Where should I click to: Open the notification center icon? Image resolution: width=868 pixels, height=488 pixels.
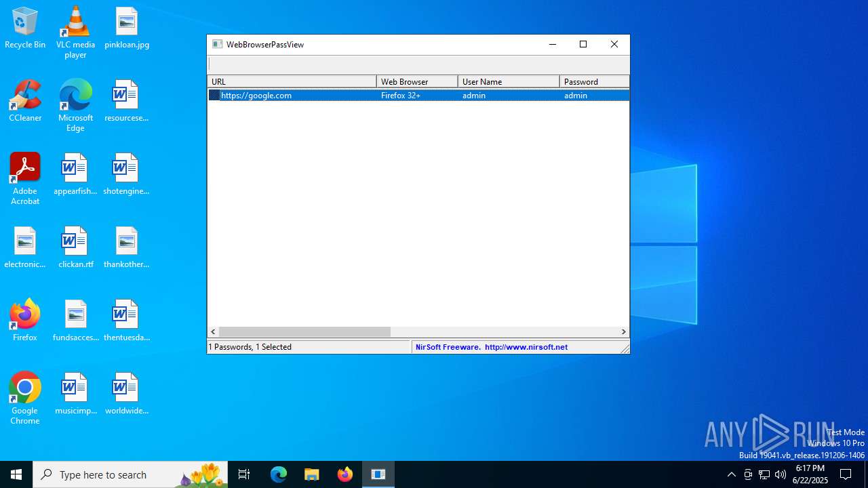pyautogui.click(x=846, y=474)
